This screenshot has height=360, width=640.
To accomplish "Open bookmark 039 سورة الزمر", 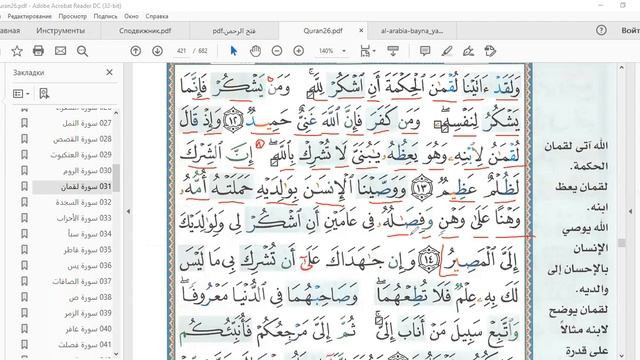I will 88,313.
